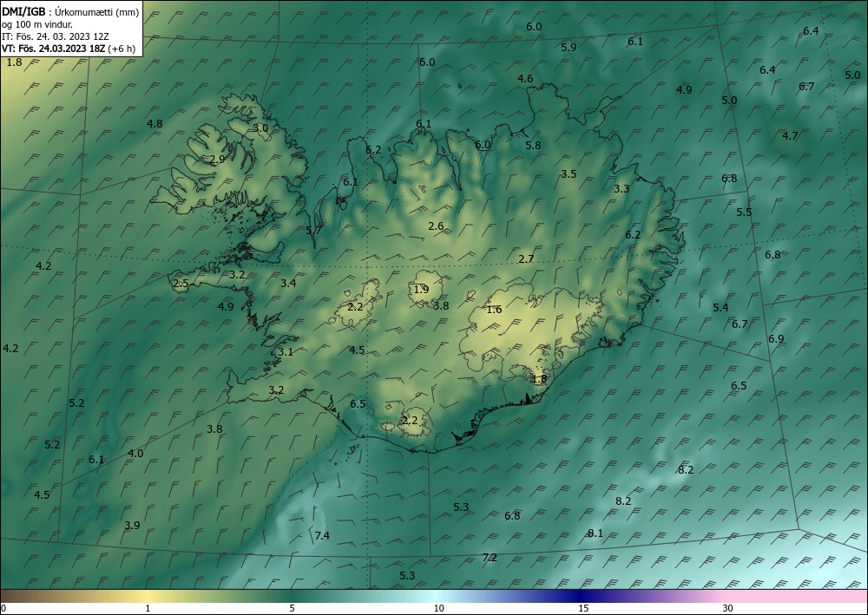Click the map value '3.5'
Image resolution: width=868 pixels, height=615 pixels.
(x=569, y=174)
